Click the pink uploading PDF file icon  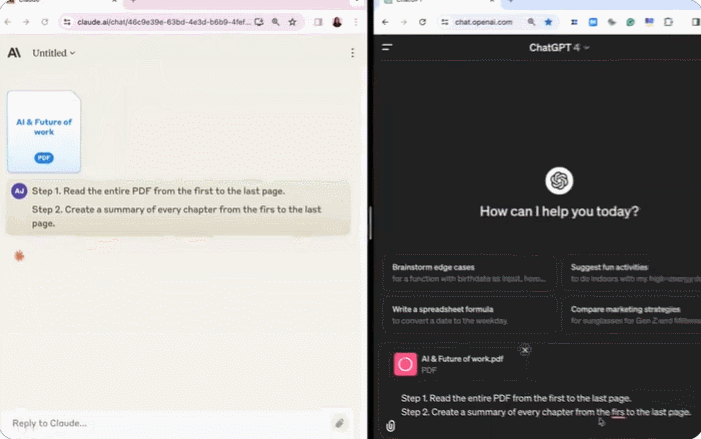(405, 364)
